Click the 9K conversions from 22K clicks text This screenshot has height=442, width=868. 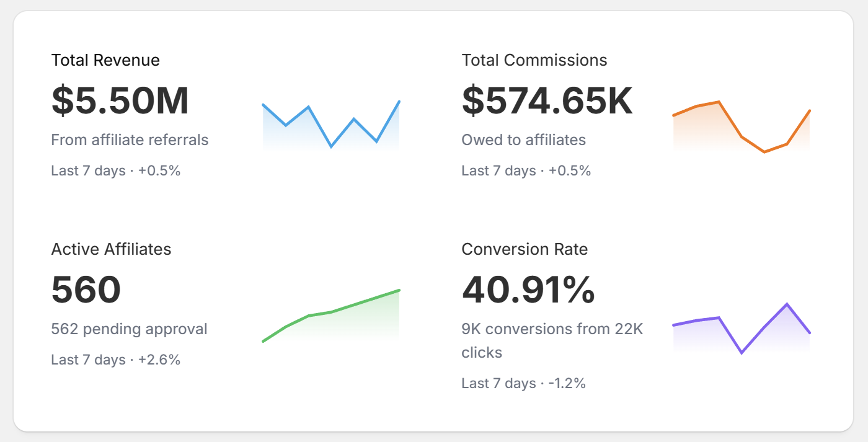552,340
